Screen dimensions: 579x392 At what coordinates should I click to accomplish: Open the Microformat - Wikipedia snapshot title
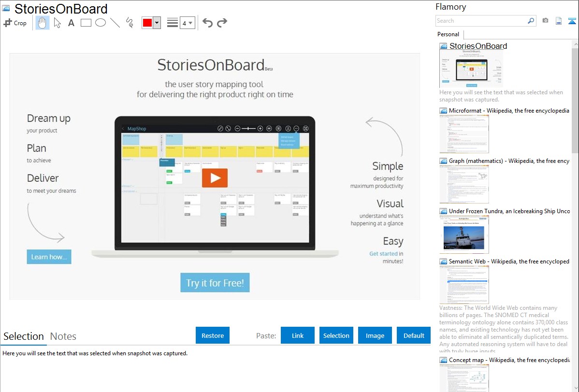[509, 111]
